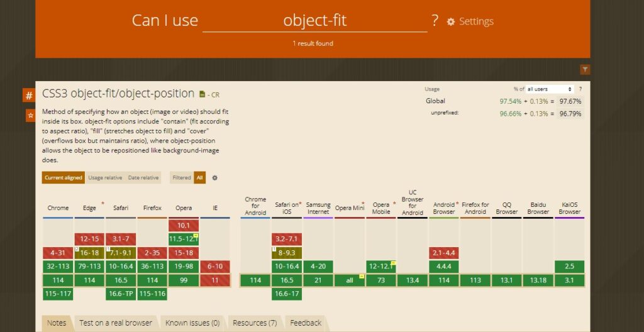This screenshot has width=644, height=332.
Task: Click the Firefox column header
Action: [x=152, y=208]
